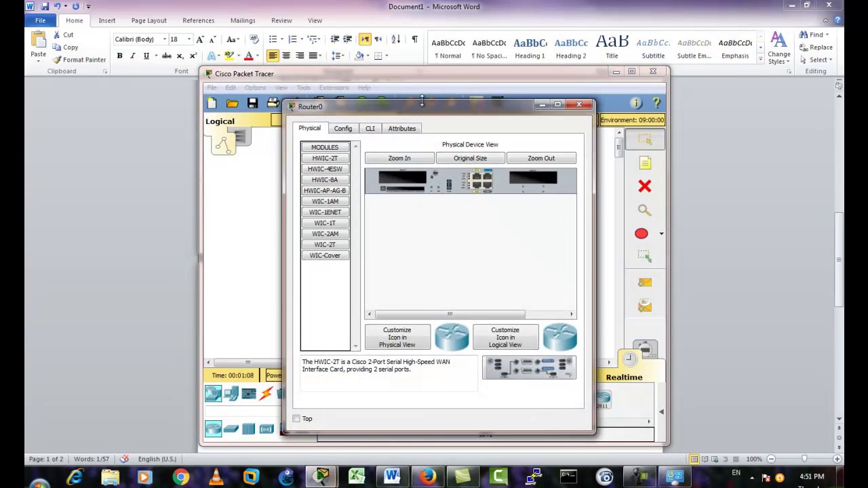The width and height of the screenshot is (868, 488).
Task: Open Firefox from the taskbar
Action: pos(428,477)
